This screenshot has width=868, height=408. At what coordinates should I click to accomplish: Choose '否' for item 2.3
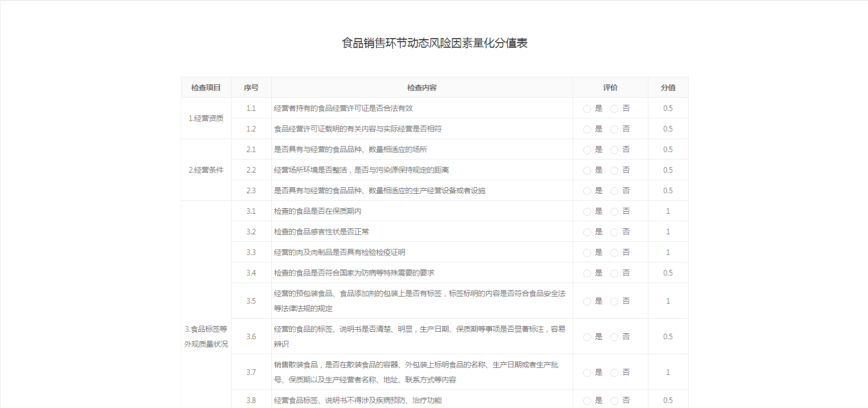point(614,191)
